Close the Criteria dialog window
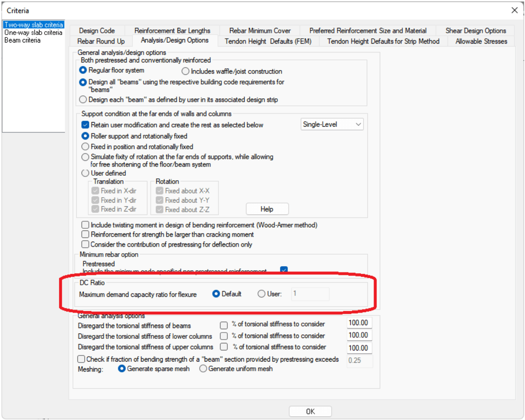 coord(514,10)
